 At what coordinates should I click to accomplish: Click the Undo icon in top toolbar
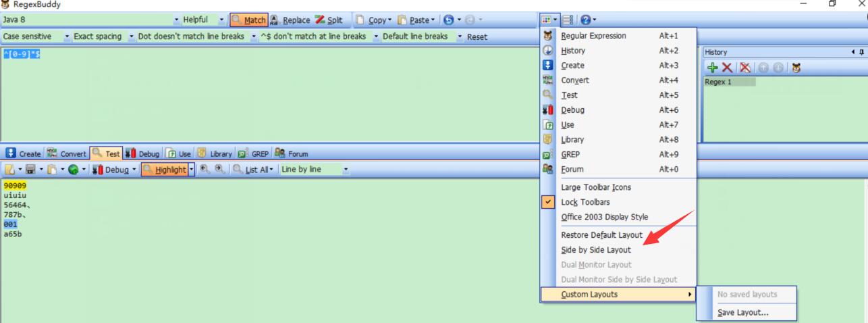(x=448, y=20)
